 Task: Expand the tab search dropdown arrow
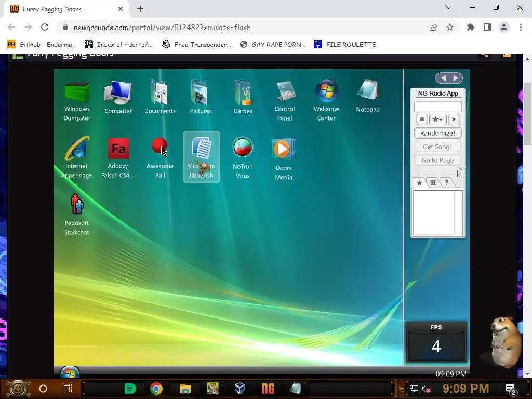click(448, 7)
